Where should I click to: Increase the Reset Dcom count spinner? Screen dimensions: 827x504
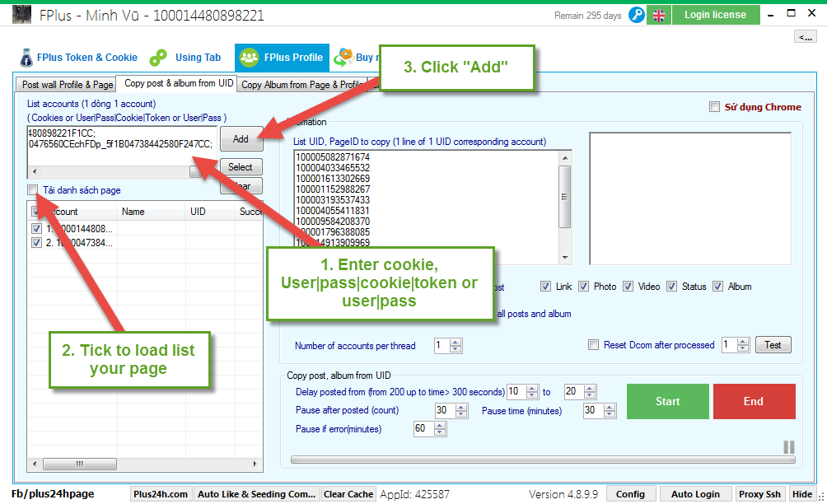point(743,342)
